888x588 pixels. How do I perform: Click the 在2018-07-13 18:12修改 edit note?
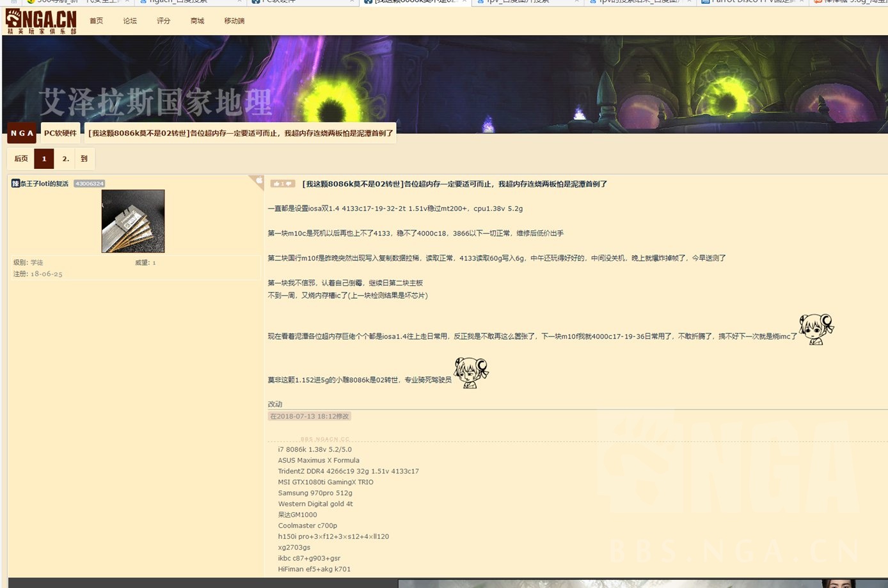pyautogui.click(x=310, y=416)
